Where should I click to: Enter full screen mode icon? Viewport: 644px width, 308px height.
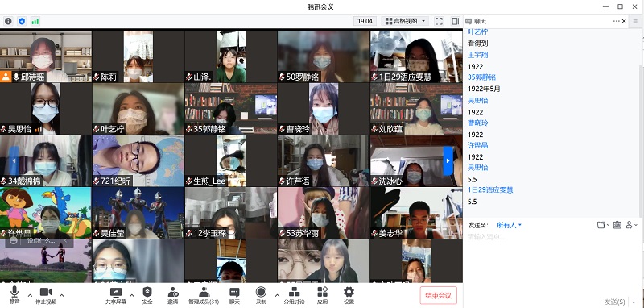pos(439,21)
